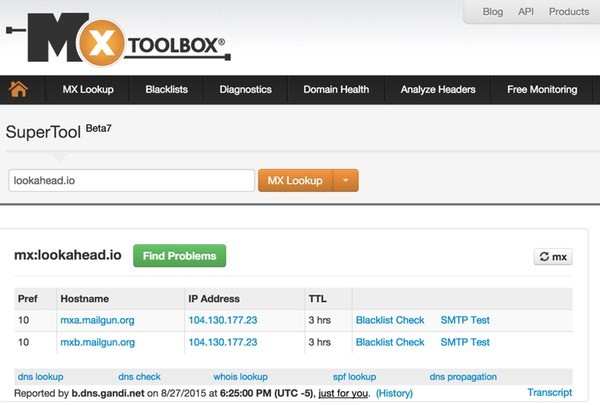This screenshot has width=600, height=405.
Task: Open the (History) link
Action: pos(394,393)
